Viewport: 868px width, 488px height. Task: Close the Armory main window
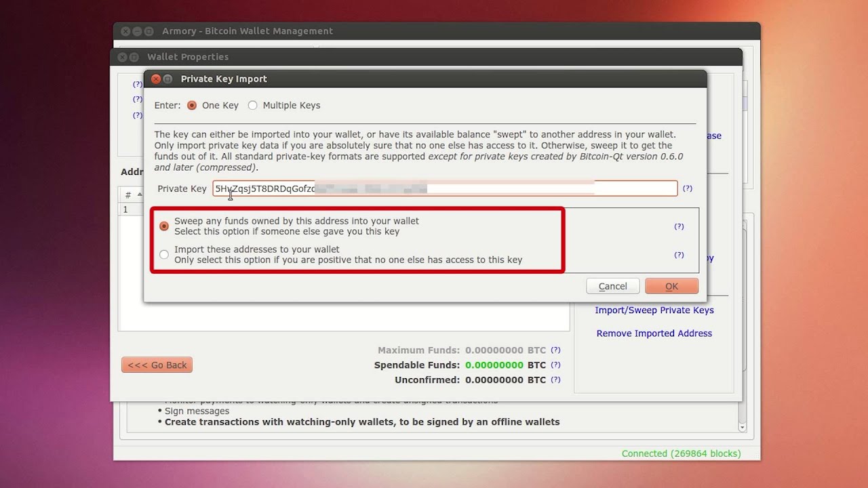(x=125, y=31)
